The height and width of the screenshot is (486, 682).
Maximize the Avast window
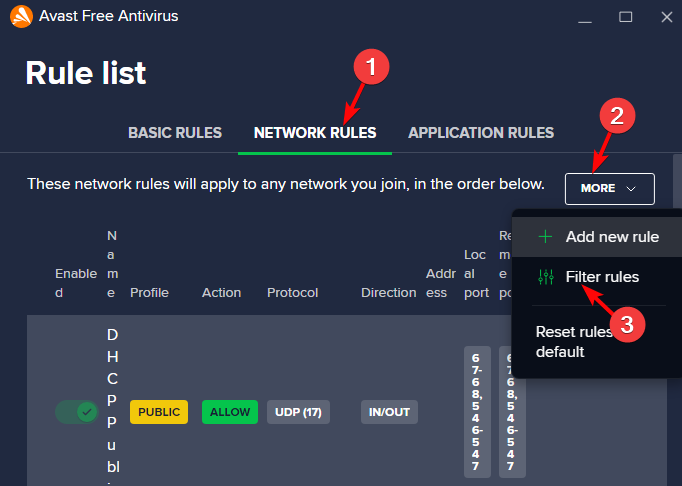[625, 17]
